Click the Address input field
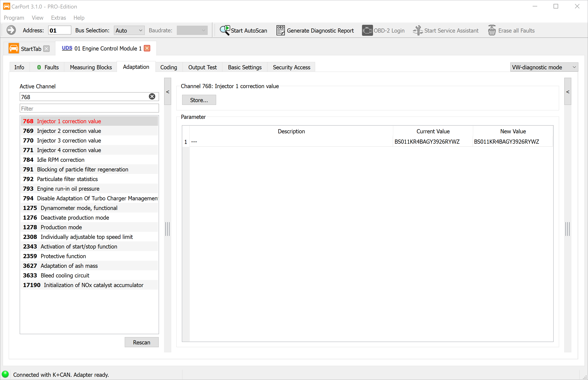The width and height of the screenshot is (588, 380). [x=59, y=30]
